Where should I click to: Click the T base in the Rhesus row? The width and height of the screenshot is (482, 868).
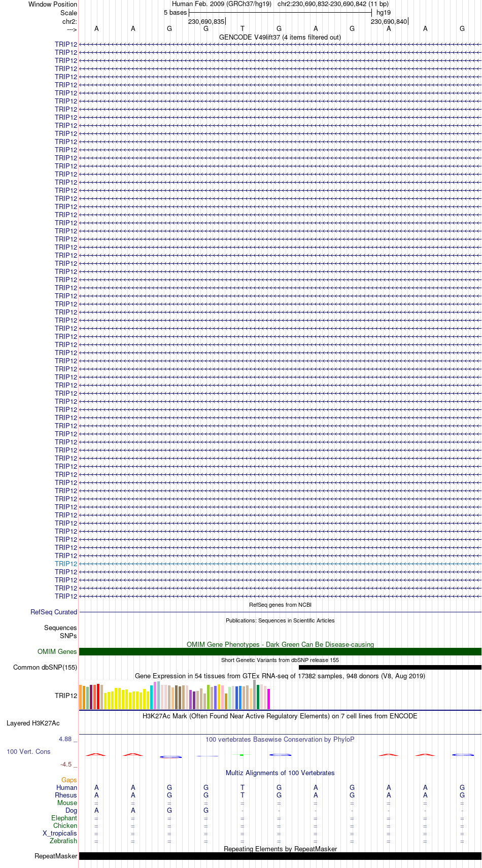(243, 795)
